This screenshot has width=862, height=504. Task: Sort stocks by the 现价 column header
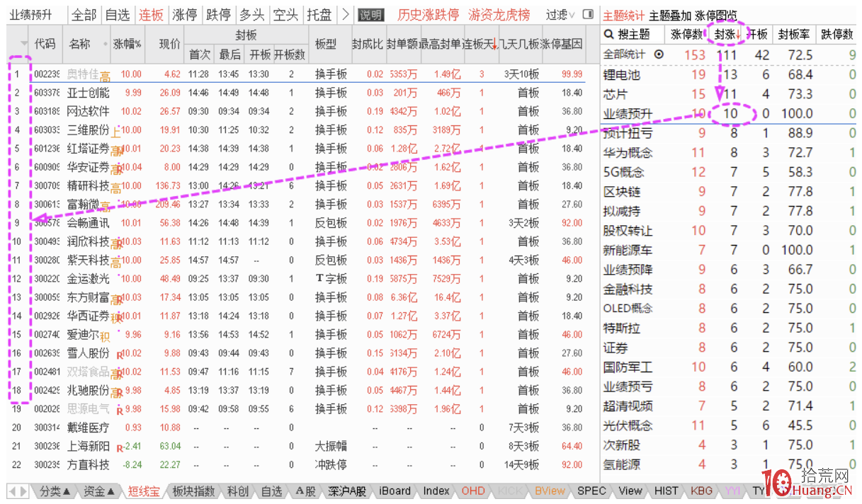[x=170, y=44]
